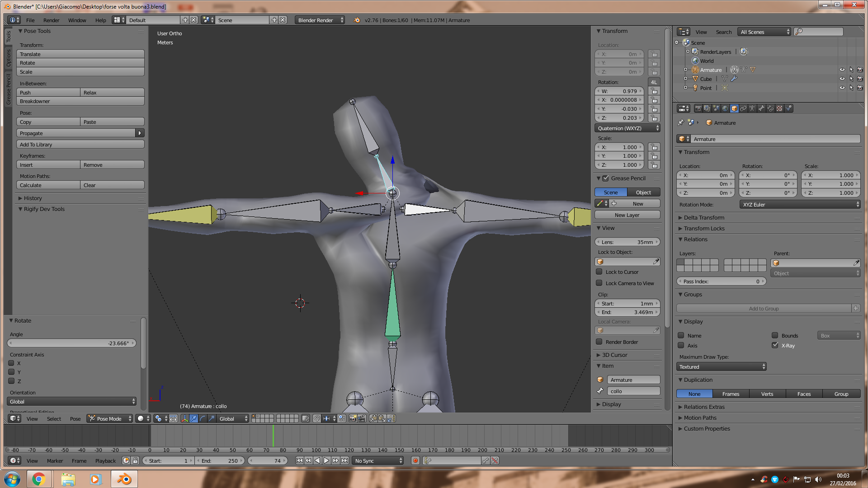868x488 pixels.
Task: Open the Bone properties tab
Action: 761,108
